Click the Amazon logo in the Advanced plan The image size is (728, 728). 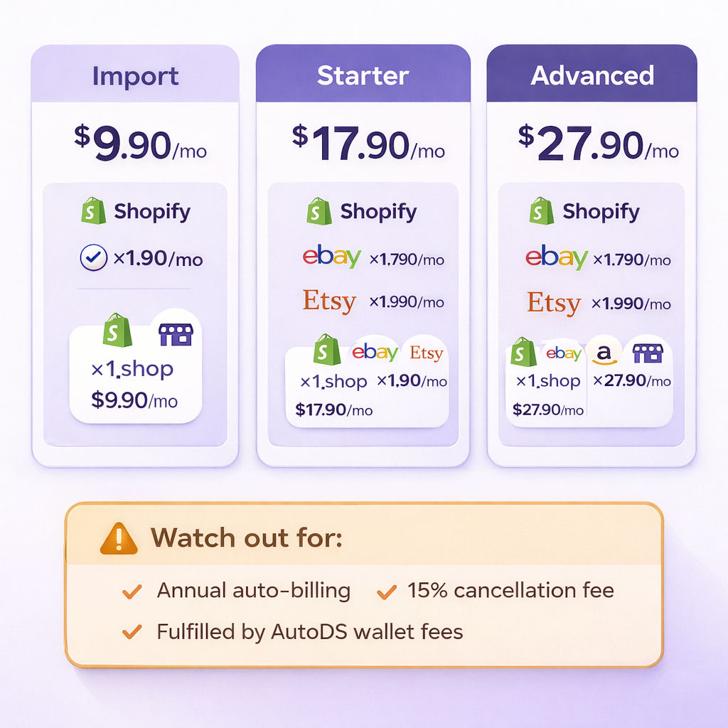606,352
